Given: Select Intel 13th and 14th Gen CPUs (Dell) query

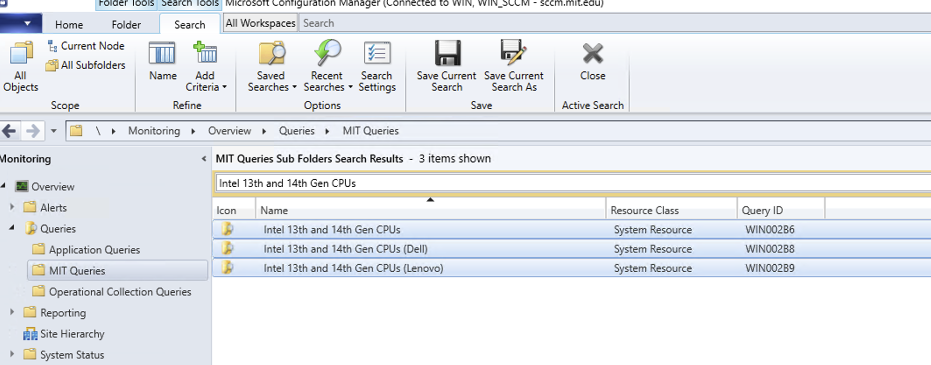Looking at the screenshot, I should 571,249.
